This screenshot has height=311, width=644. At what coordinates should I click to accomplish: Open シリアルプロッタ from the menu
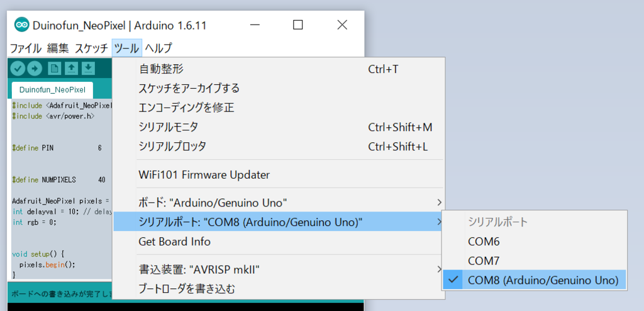point(279,146)
